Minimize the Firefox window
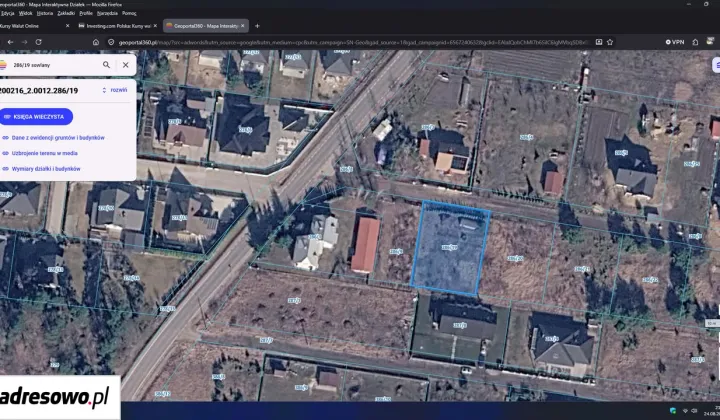Image resolution: width=720 pixels, height=420 pixels. (x=689, y=4)
